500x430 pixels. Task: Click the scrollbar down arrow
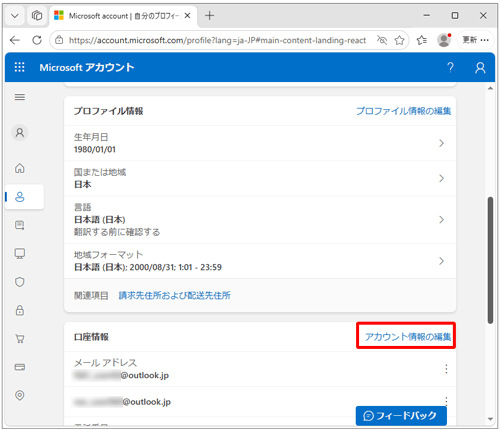coord(490,419)
